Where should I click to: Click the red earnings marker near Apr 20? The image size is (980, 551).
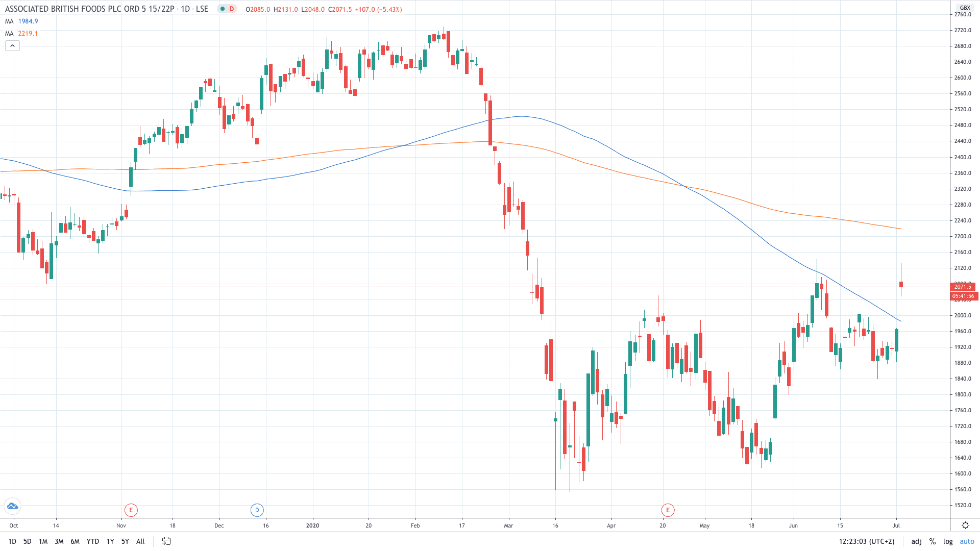[x=668, y=510]
